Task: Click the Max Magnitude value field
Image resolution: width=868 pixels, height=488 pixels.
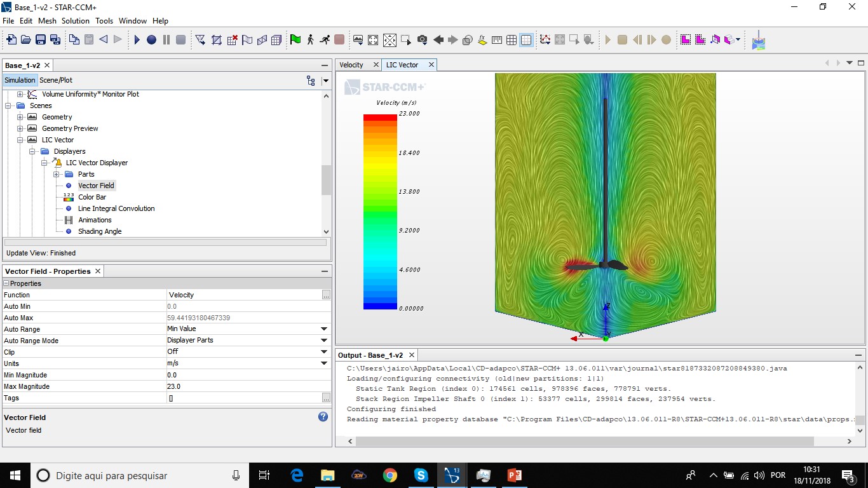Action: 248,386
